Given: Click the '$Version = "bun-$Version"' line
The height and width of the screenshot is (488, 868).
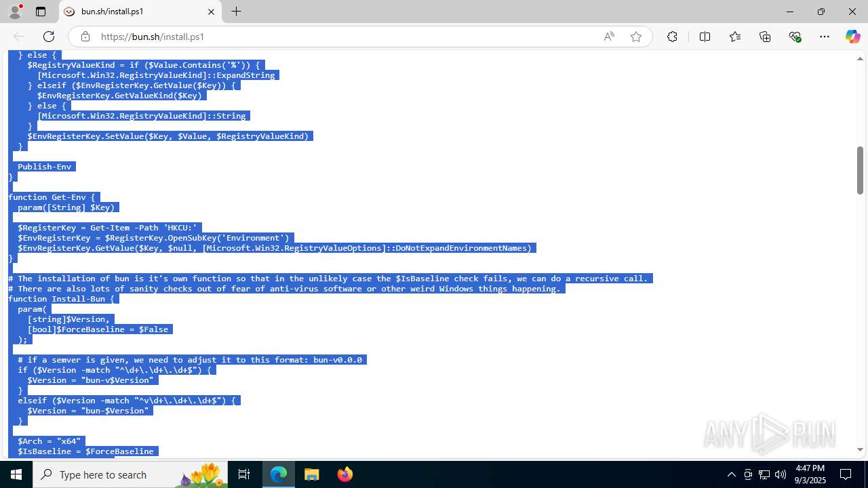Looking at the screenshot, I should 88,411.
